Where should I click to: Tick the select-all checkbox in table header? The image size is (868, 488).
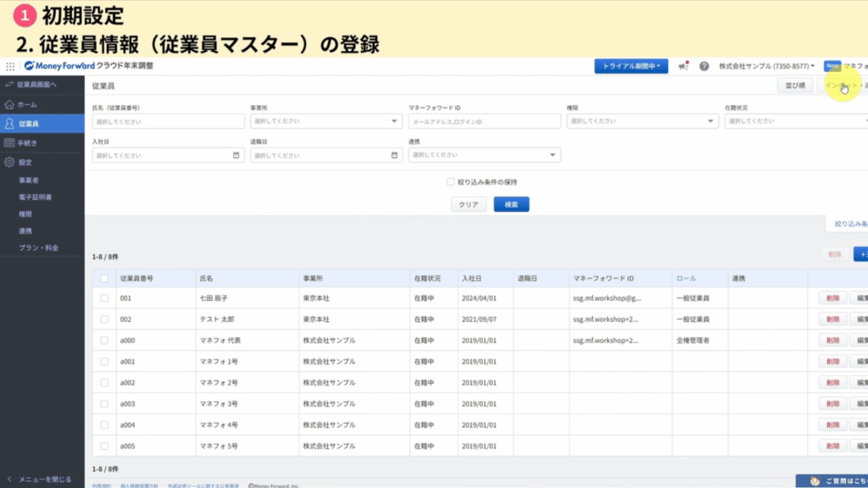coord(104,278)
